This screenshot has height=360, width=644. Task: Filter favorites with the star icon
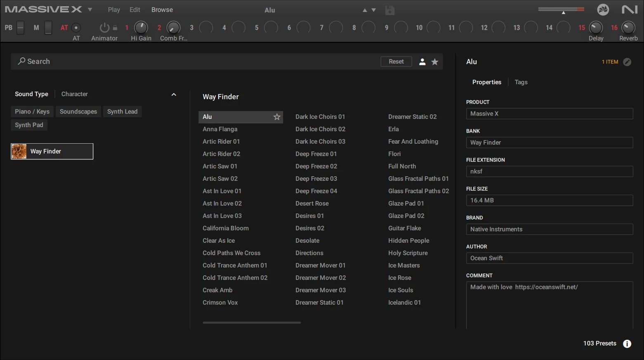coord(435,62)
